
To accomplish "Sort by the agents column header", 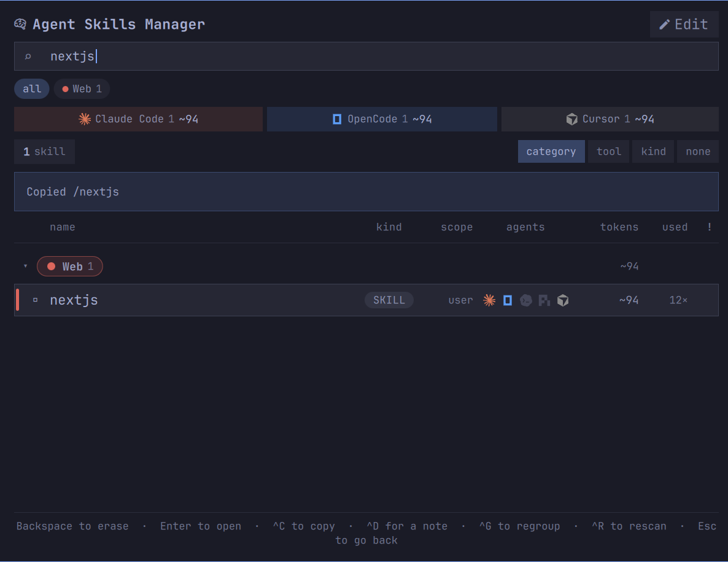I will coord(525,227).
